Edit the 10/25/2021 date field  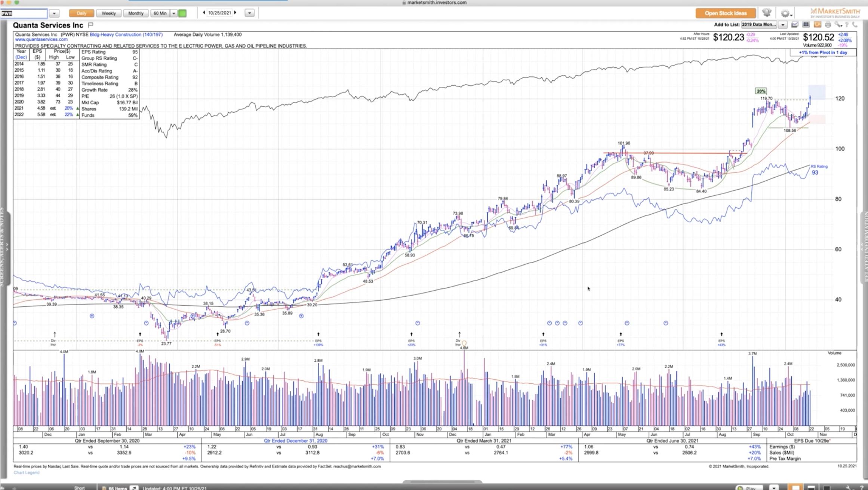click(219, 13)
